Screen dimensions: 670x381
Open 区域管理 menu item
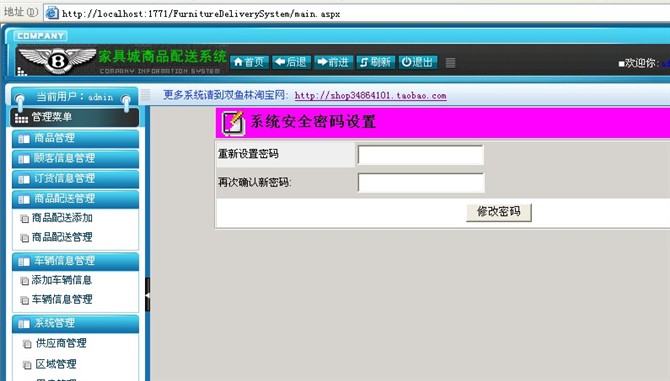click(x=56, y=364)
